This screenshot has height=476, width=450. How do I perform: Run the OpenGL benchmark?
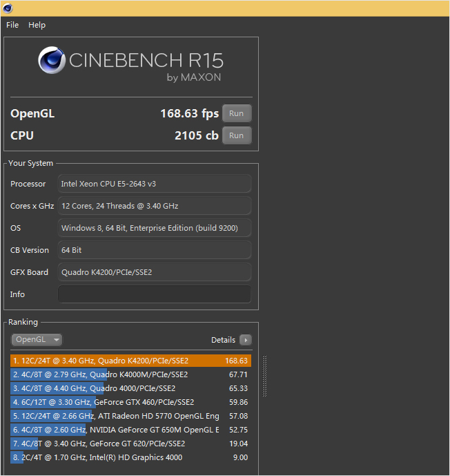pyautogui.click(x=237, y=113)
